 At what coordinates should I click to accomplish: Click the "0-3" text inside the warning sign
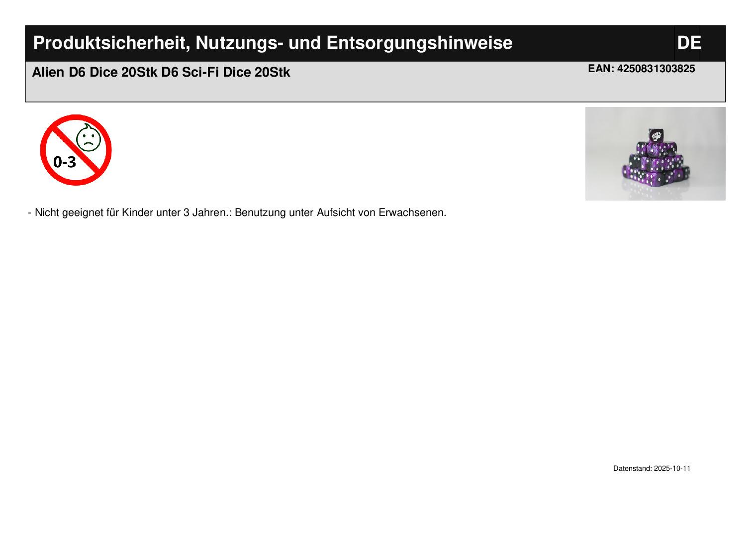[65, 162]
